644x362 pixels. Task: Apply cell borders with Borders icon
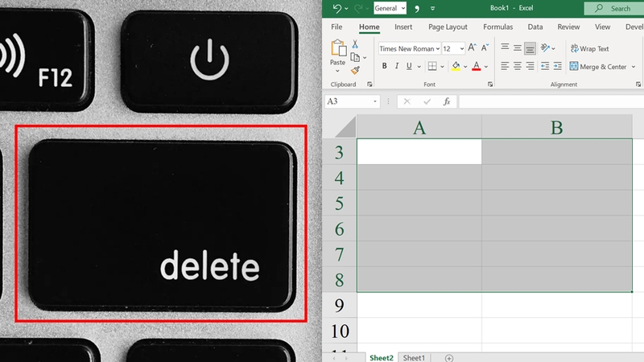click(432, 66)
